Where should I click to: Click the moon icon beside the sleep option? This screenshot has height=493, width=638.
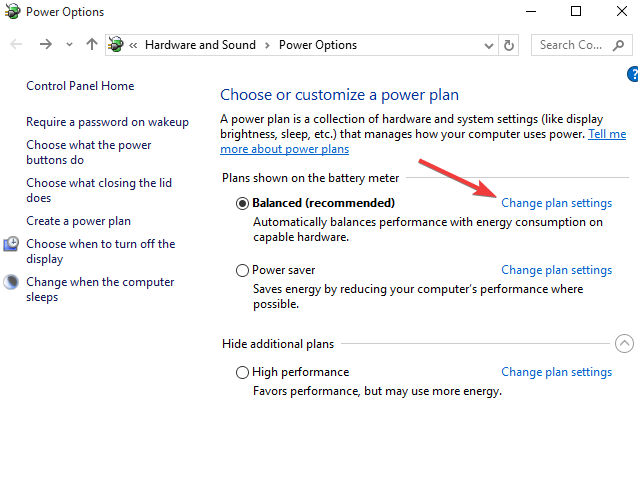pos(12,283)
